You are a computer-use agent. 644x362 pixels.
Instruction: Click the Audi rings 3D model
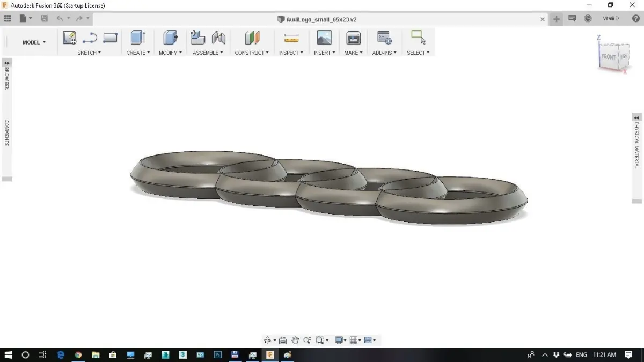(328, 188)
